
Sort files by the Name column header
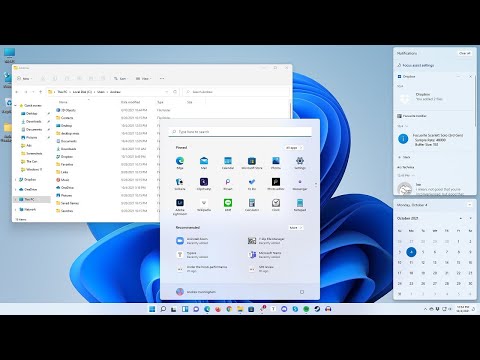63,102
